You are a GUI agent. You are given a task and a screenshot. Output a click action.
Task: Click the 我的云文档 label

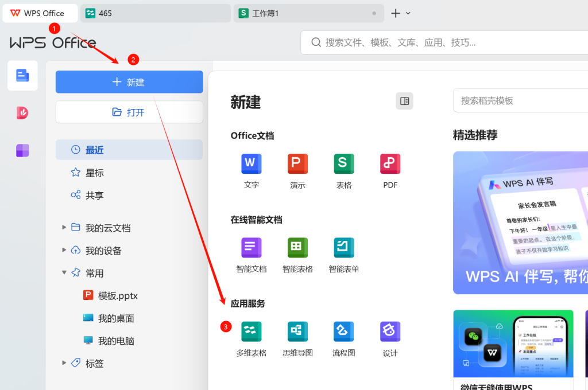[108, 228]
